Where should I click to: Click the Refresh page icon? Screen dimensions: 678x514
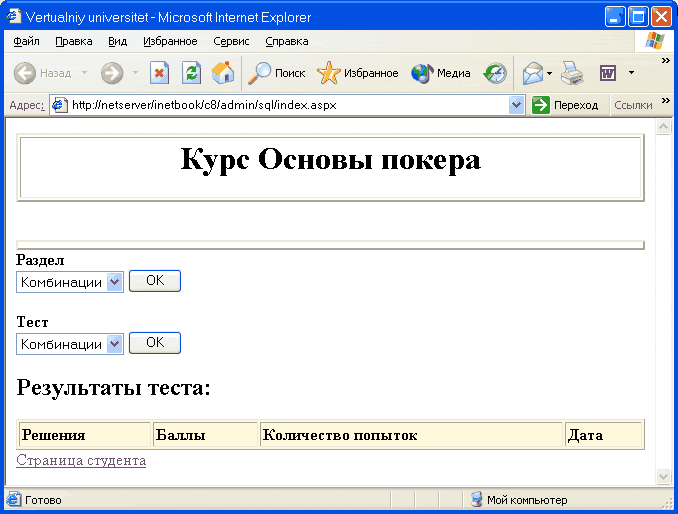point(192,73)
